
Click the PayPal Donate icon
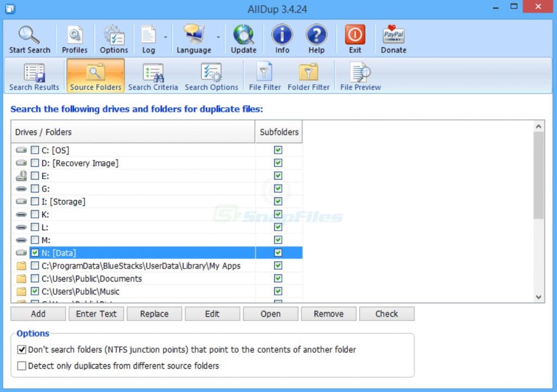click(393, 35)
